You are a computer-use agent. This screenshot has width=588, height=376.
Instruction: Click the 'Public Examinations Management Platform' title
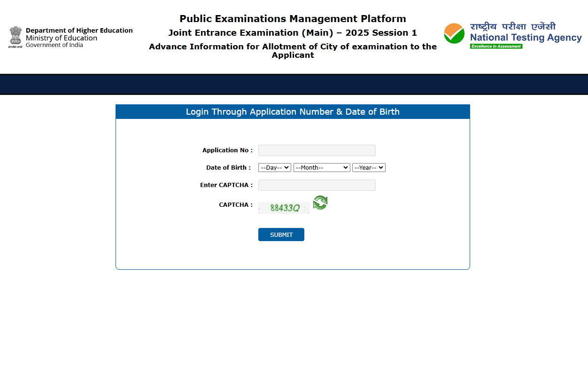point(293,19)
